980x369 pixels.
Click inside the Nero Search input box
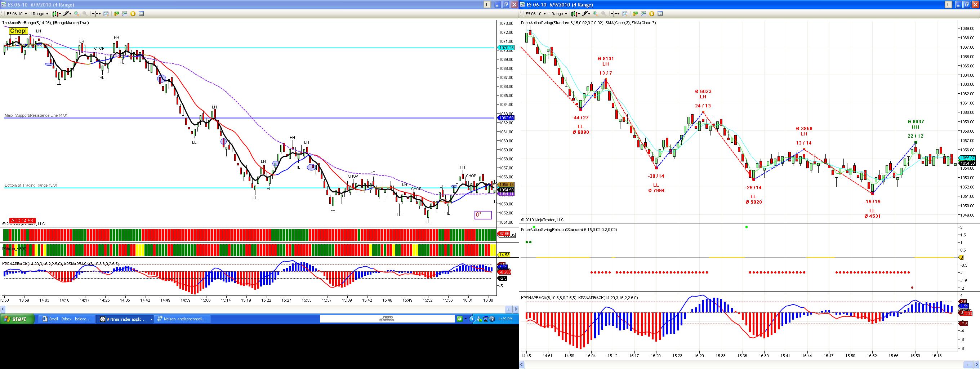387,319
